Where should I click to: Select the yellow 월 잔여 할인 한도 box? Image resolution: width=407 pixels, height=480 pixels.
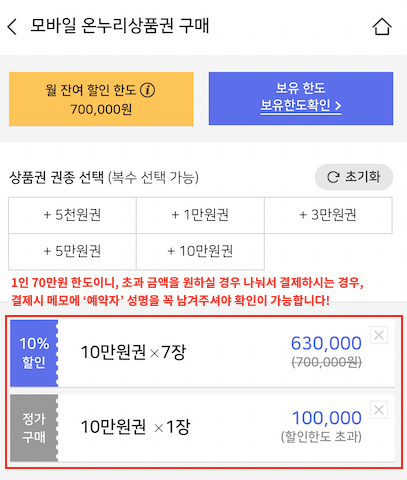tap(101, 99)
